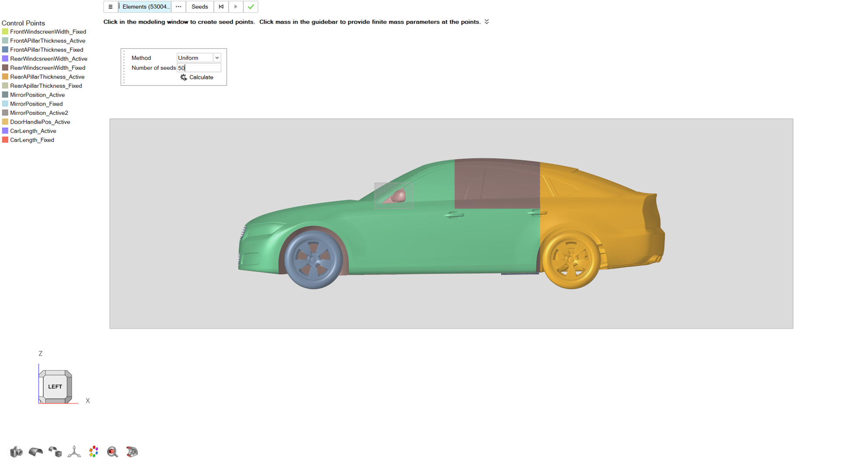Click the green checkmark to confirm
This screenshot has width=868, height=472.
251,7
